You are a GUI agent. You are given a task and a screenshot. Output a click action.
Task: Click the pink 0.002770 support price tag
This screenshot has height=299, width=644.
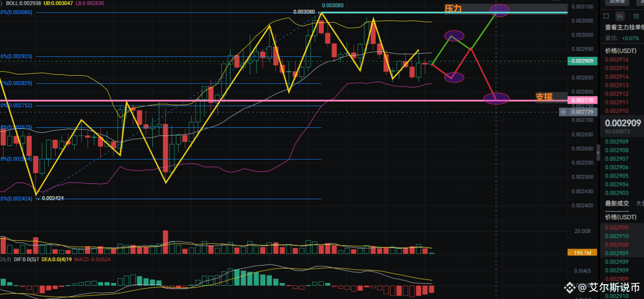pyautogui.click(x=583, y=100)
